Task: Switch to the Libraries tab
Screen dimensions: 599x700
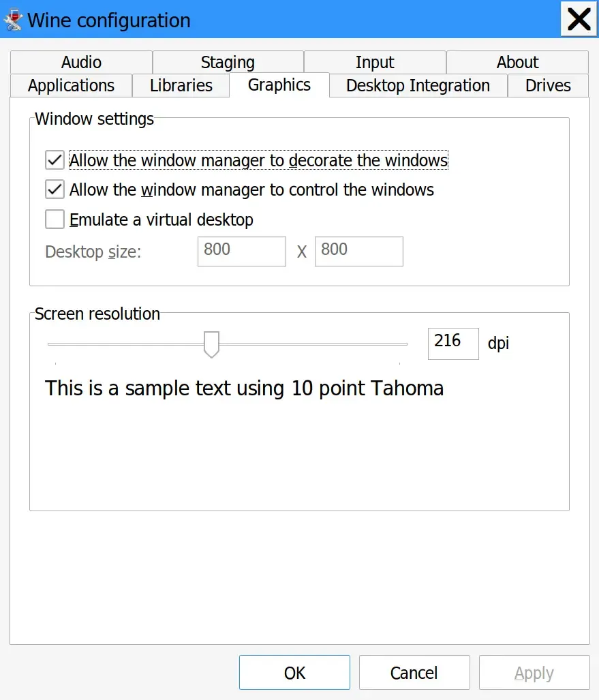Action: (181, 86)
